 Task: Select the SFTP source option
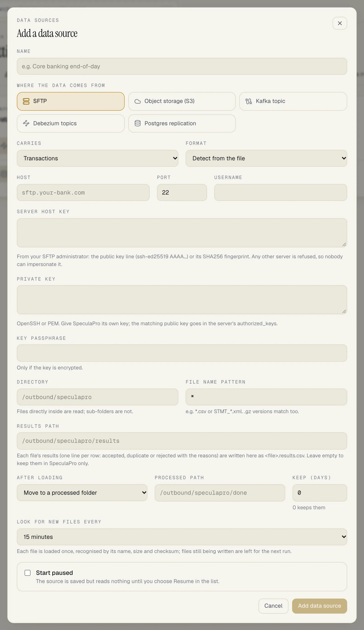coord(71,101)
